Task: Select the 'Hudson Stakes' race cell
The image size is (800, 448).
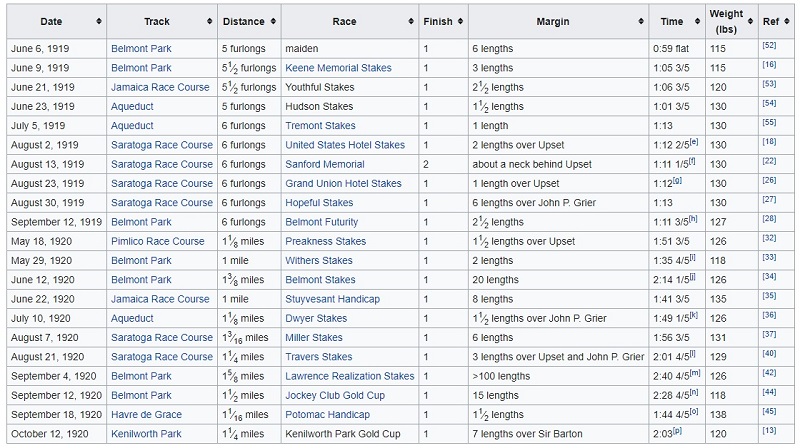Action: click(x=349, y=107)
